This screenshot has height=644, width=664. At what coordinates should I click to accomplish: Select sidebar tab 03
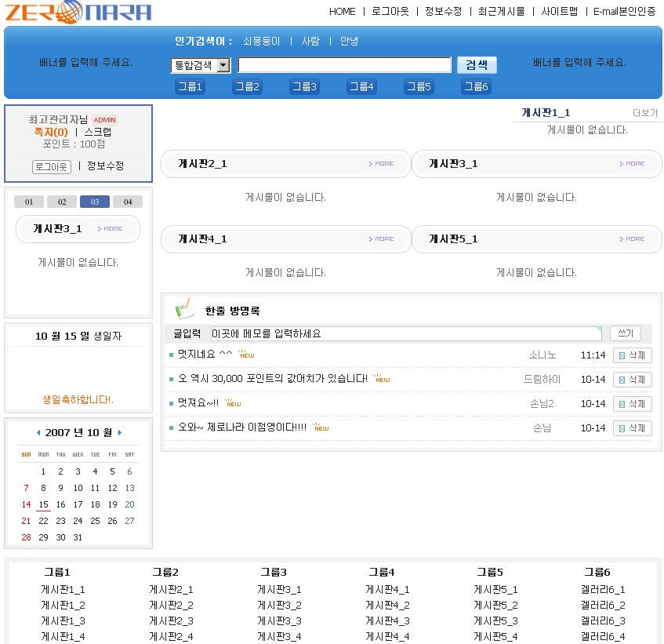[x=95, y=202]
